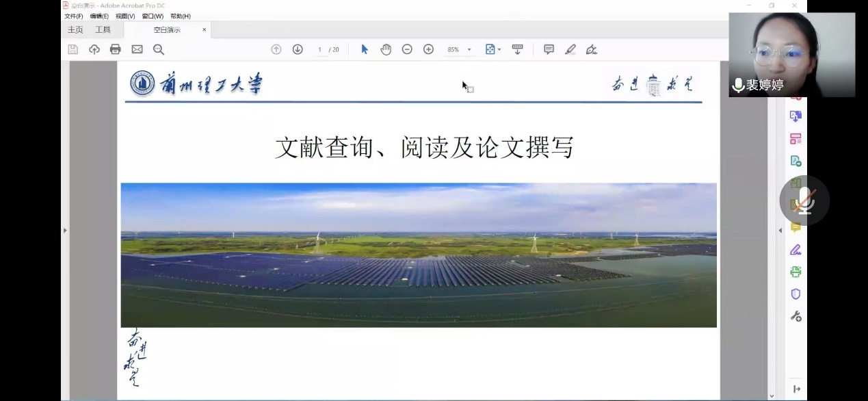Expand the left navigation pane arrow
This screenshot has width=868, height=401.
point(65,231)
